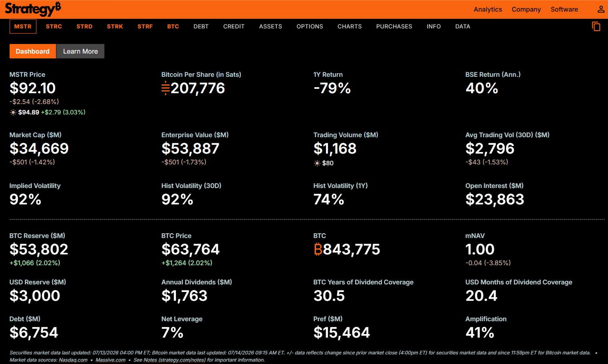Click the Open Interest value $23,863

click(x=495, y=200)
